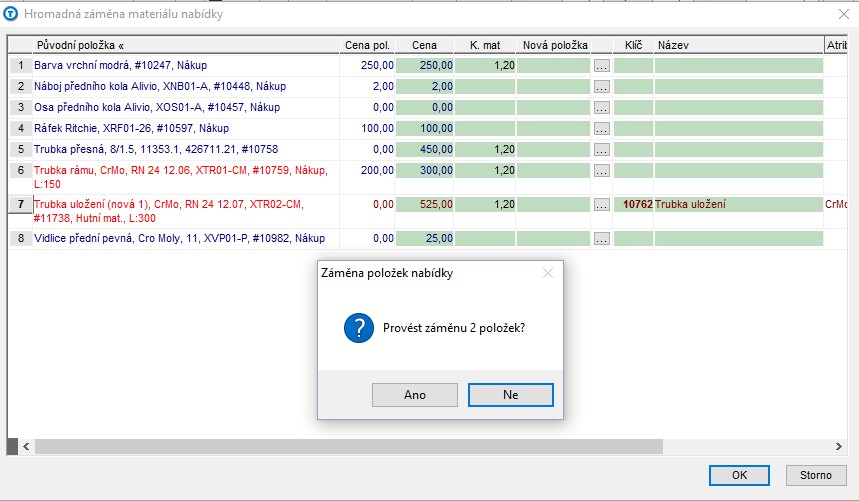Click Nová položka cell in Ráfek Ritchie row
The height and width of the screenshot is (501, 859).
click(553, 128)
